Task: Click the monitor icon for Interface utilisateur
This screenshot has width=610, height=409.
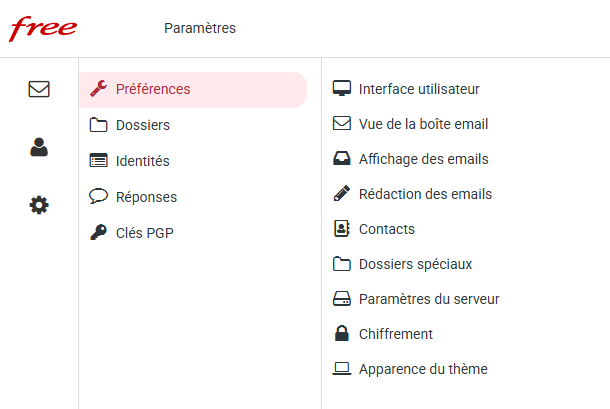Action: tap(341, 89)
